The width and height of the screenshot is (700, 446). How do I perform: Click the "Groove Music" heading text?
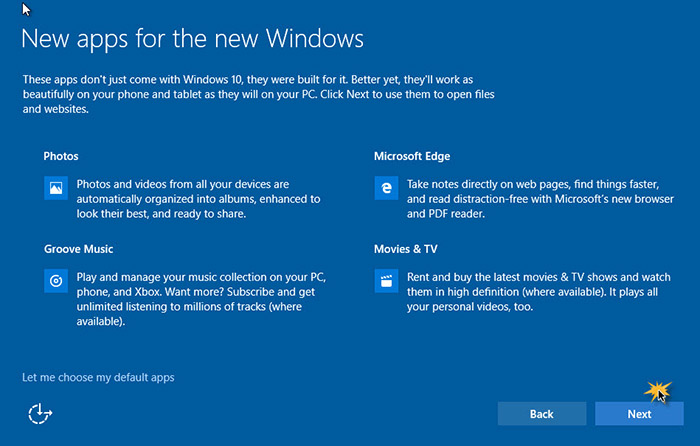tap(79, 249)
